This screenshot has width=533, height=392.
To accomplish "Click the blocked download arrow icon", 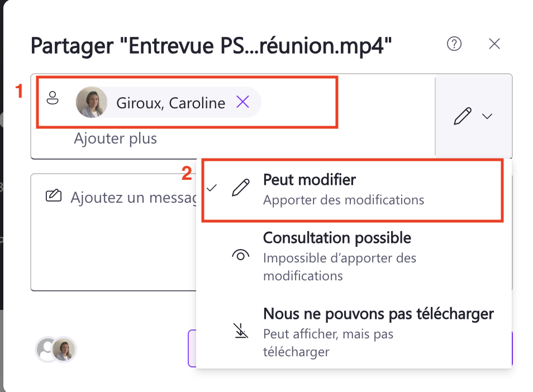I will click(x=240, y=331).
